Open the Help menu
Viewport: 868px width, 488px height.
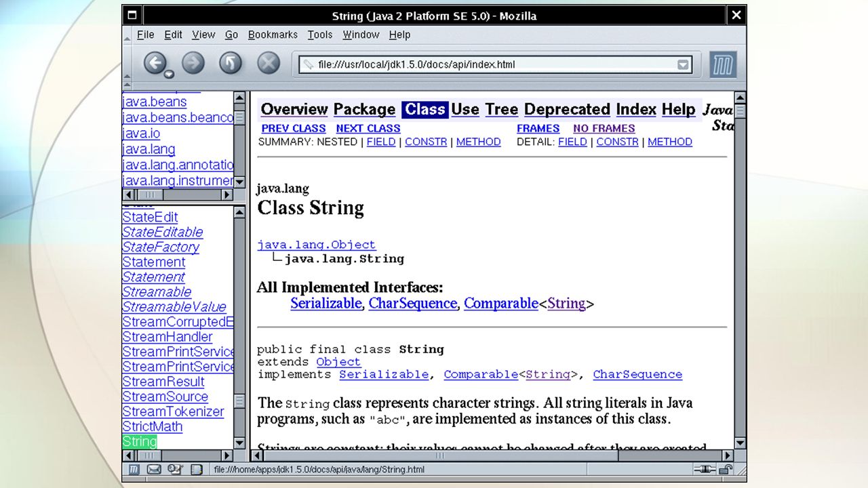pos(399,35)
